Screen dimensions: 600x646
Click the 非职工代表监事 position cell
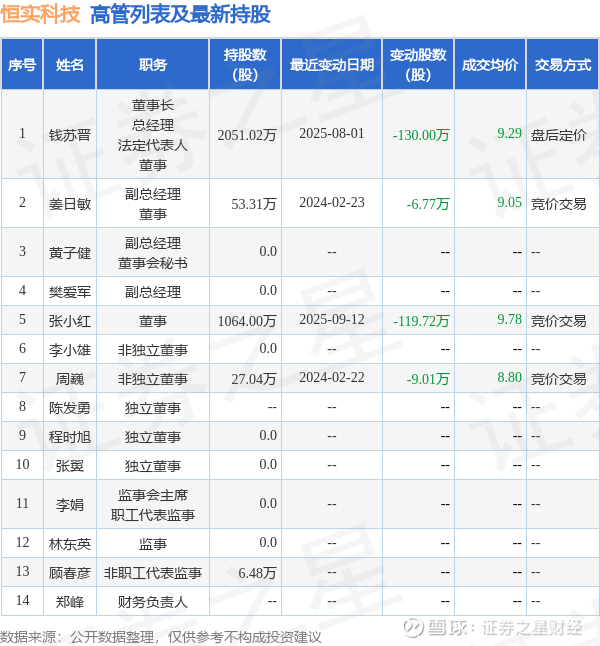pyautogui.click(x=153, y=573)
